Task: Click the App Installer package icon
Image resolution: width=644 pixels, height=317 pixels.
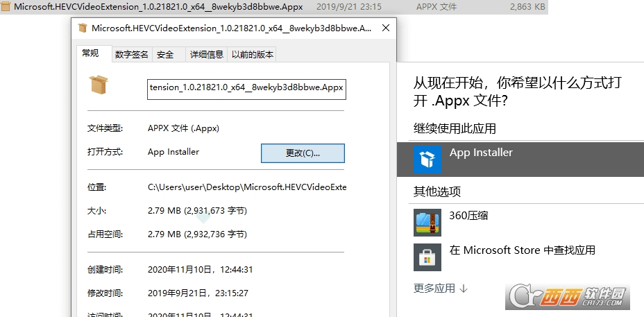Action: click(427, 159)
